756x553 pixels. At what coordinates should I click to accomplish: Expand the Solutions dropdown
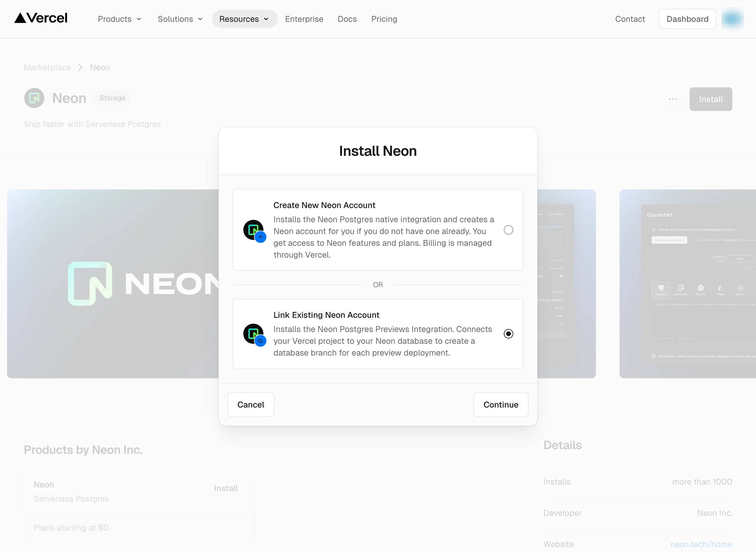pyautogui.click(x=180, y=19)
